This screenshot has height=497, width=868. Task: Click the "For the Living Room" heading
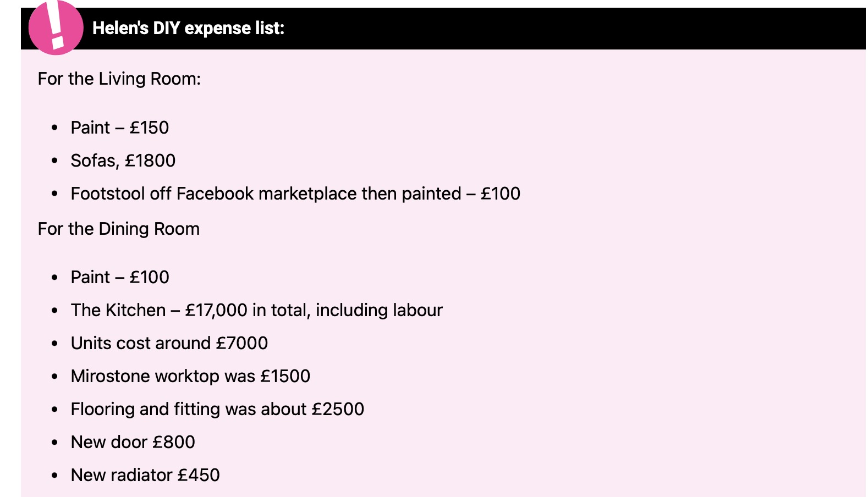coord(119,79)
